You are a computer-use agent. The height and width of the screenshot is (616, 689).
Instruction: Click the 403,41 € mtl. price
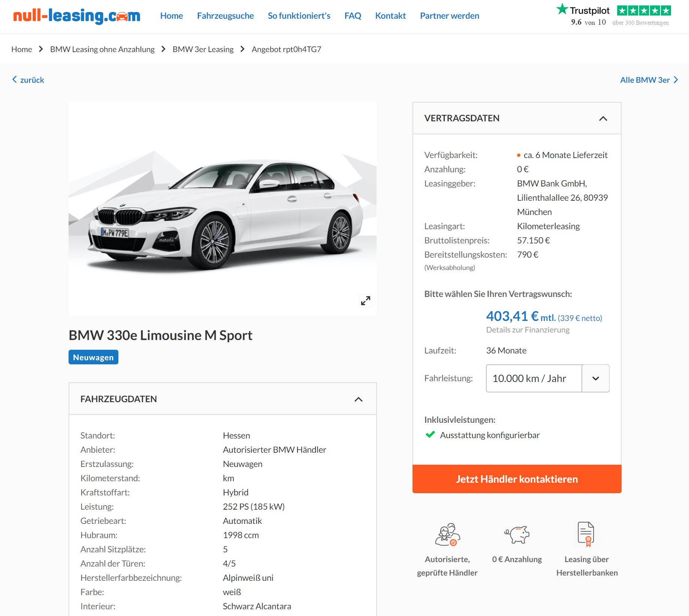click(x=521, y=317)
